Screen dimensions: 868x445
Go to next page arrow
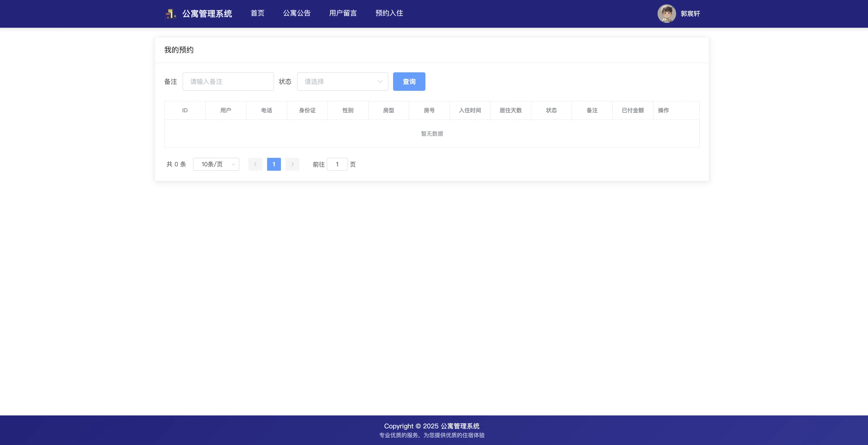292,164
